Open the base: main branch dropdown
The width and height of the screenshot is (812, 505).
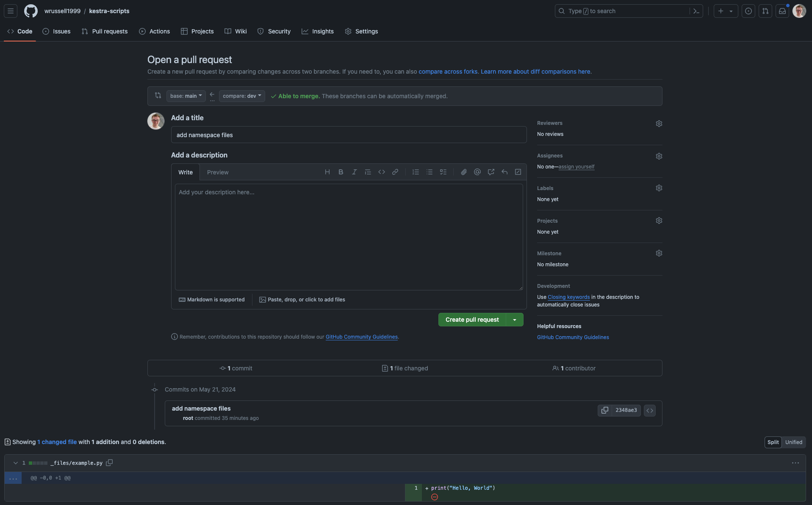(186, 96)
